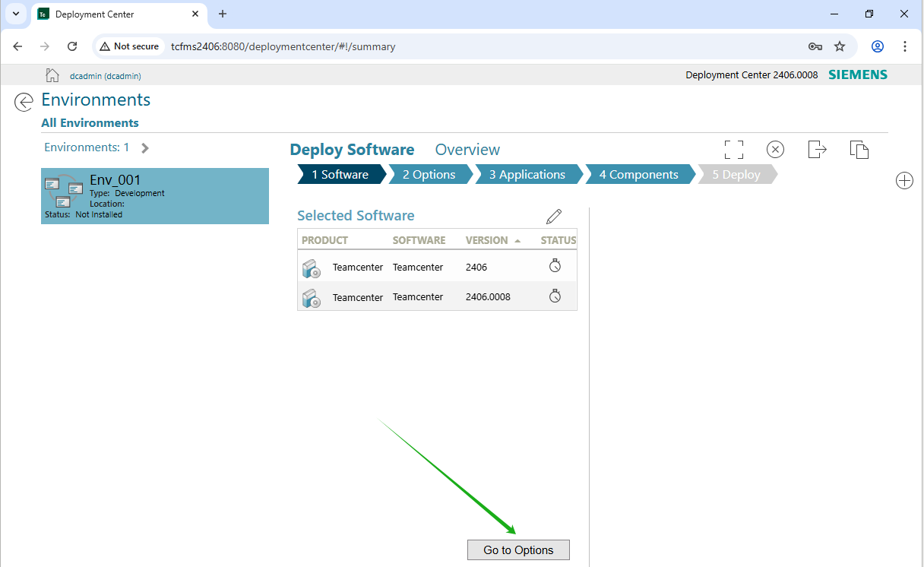Open the tab search dropdown arrow
This screenshot has width=924, height=567.
16,14
